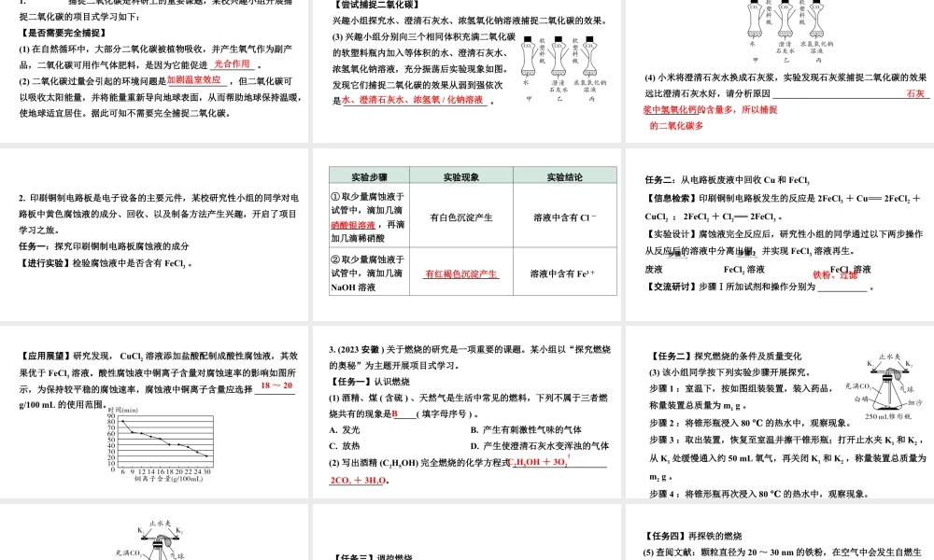The height and width of the screenshot is (560, 934).
Task: Click bottle 甲 containing water in diagram
Action: 755,21
